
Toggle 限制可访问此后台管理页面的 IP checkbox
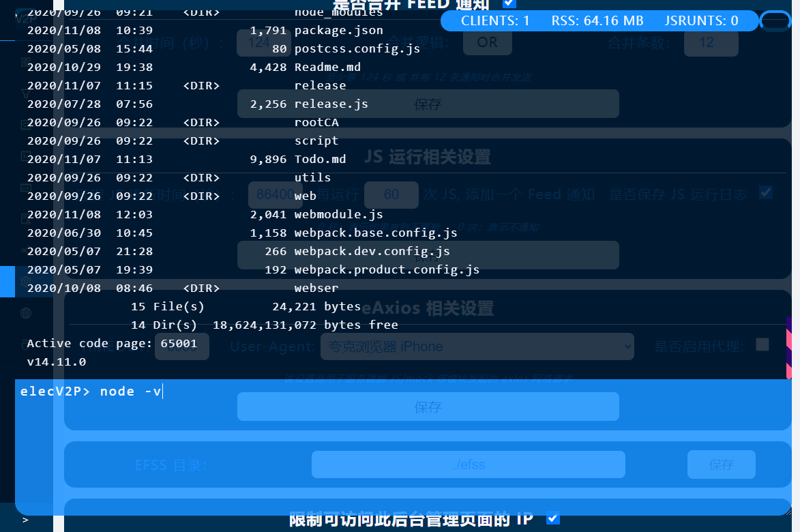tap(553, 518)
